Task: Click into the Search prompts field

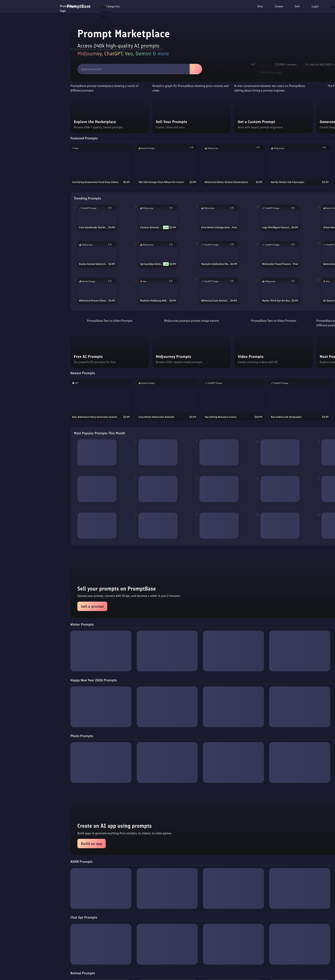Action: coord(133,69)
